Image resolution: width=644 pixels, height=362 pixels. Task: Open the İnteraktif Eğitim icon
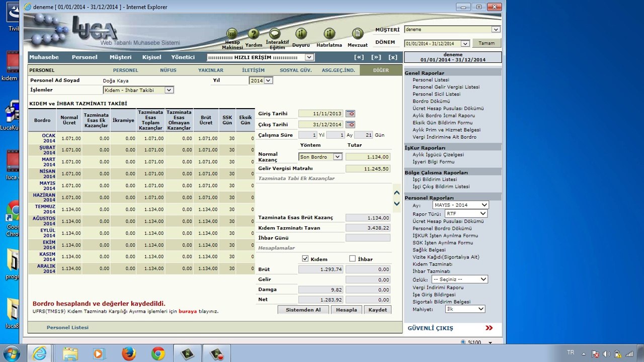[x=275, y=34]
